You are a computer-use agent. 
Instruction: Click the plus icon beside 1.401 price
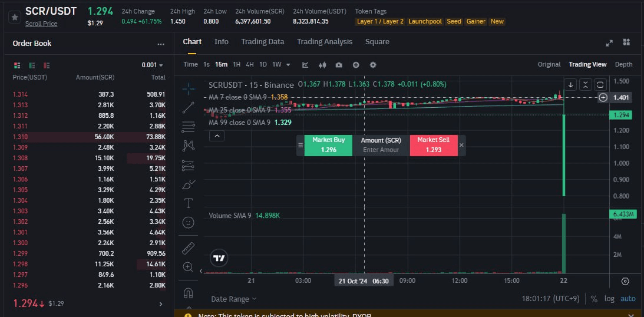point(603,98)
